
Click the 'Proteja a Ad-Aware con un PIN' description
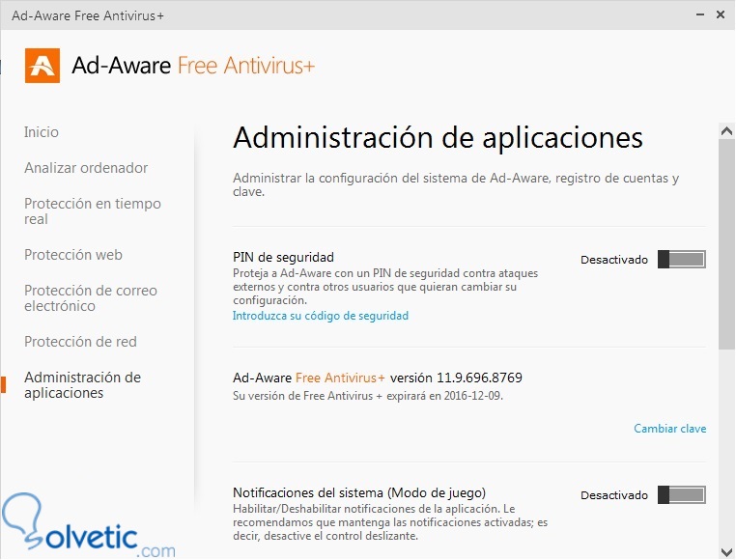pyautogui.click(x=385, y=287)
